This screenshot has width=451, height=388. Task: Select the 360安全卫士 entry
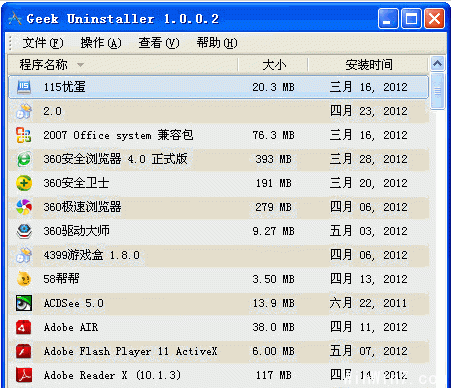pos(76,183)
